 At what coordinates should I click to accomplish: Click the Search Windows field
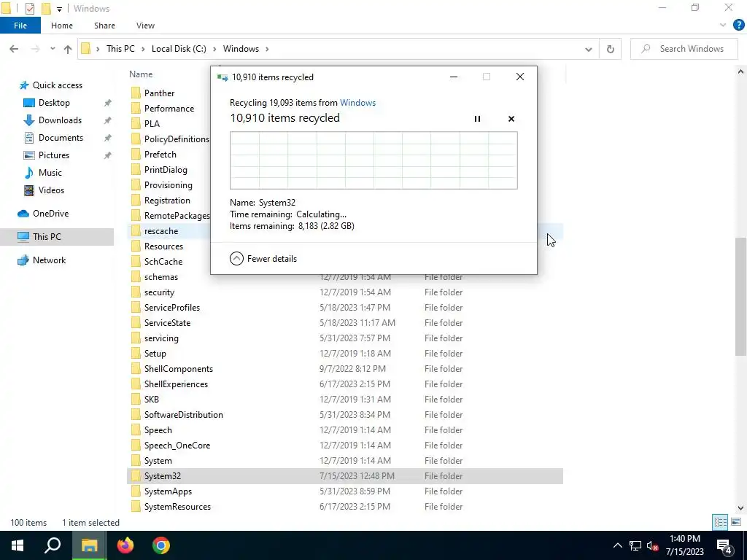tap(684, 49)
